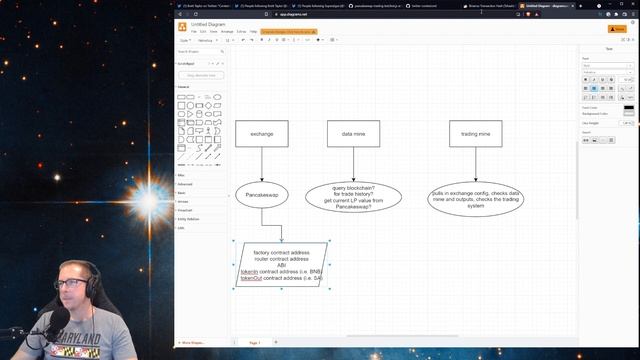Add a new page with plus button

click(276, 342)
